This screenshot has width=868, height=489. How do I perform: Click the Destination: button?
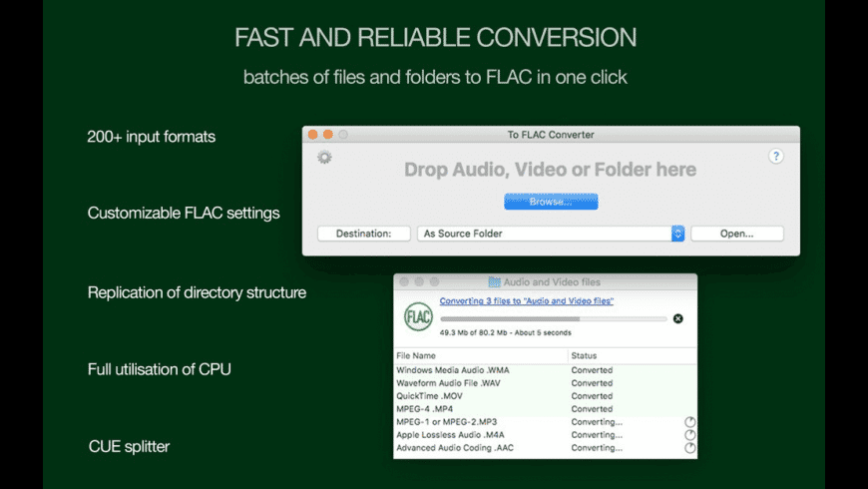[x=364, y=234]
